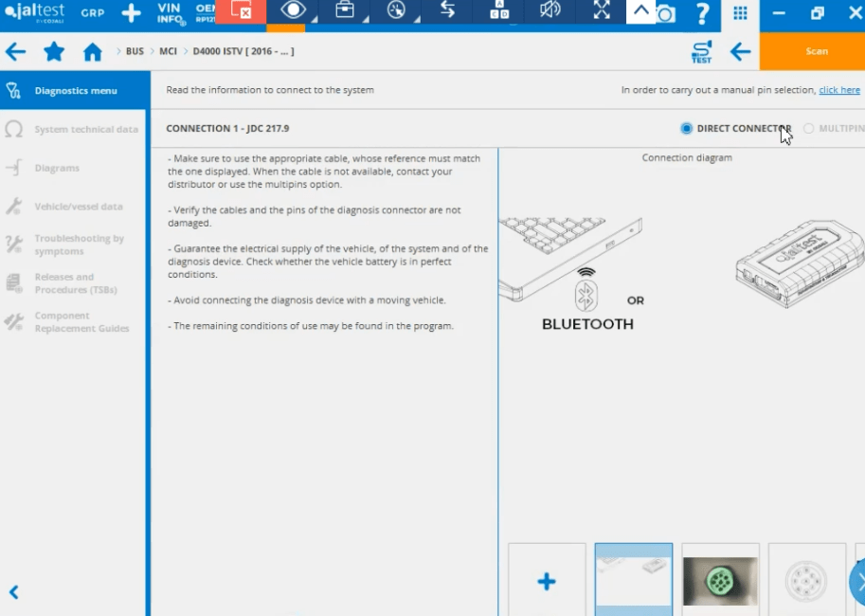Select the DIRECT CONNECTOR radio option
Image resolution: width=865 pixels, height=616 pixels.
pos(687,129)
